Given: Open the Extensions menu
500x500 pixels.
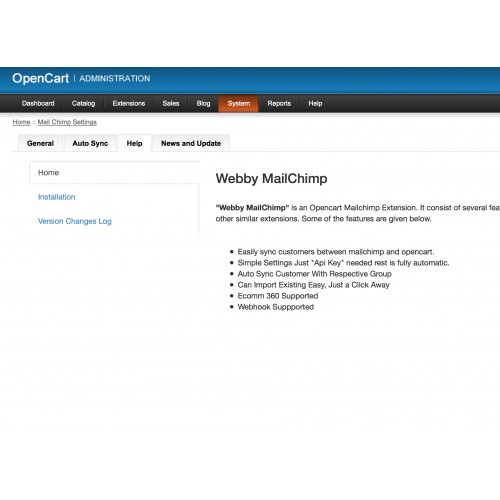Looking at the screenshot, I should pyautogui.click(x=129, y=103).
